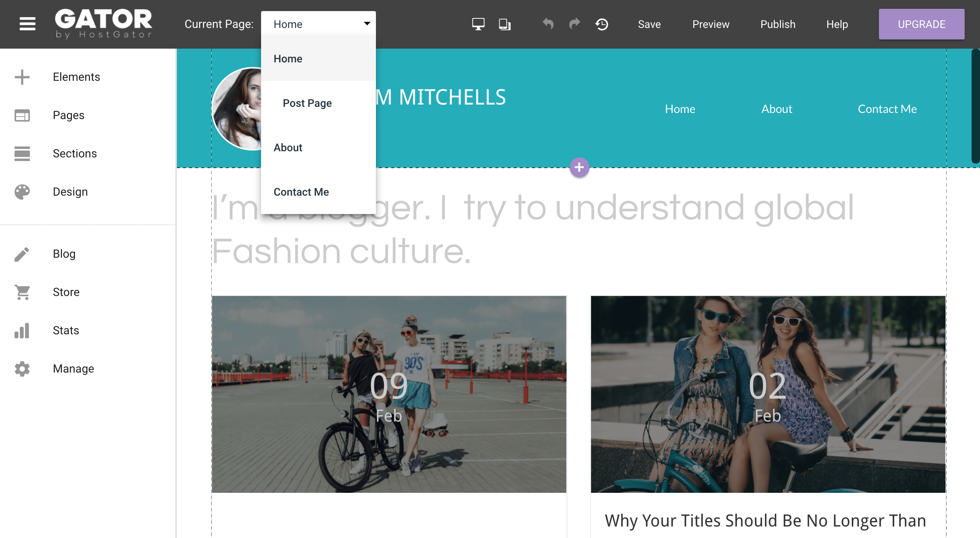980x538 pixels.
Task: Switch to desktop view icon
Action: pos(478,24)
